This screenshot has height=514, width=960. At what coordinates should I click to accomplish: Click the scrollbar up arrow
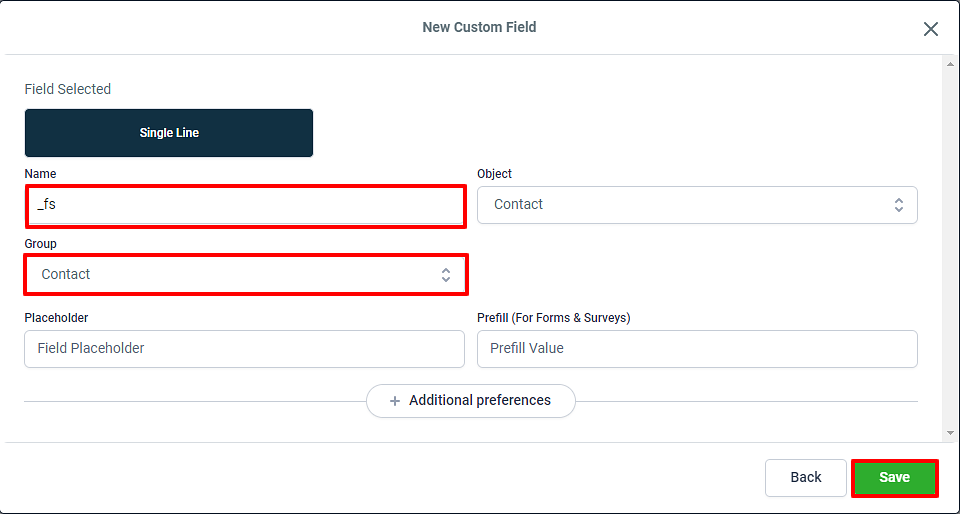[950, 64]
